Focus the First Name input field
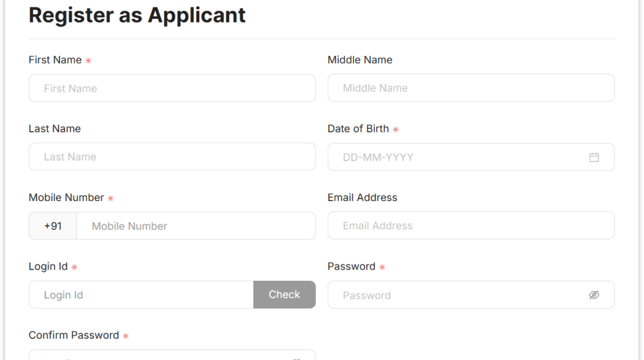644x360 pixels. pyautogui.click(x=172, y=88)
